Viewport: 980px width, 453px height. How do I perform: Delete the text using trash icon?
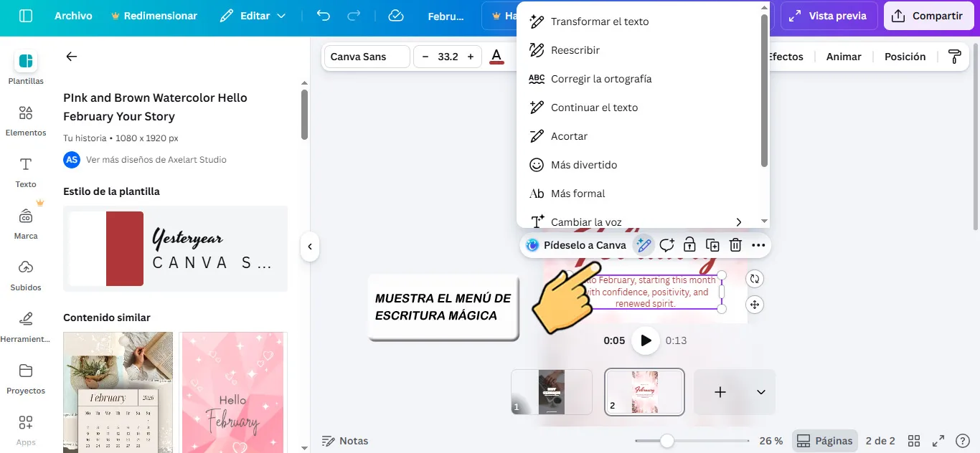(x=735, y=244)
